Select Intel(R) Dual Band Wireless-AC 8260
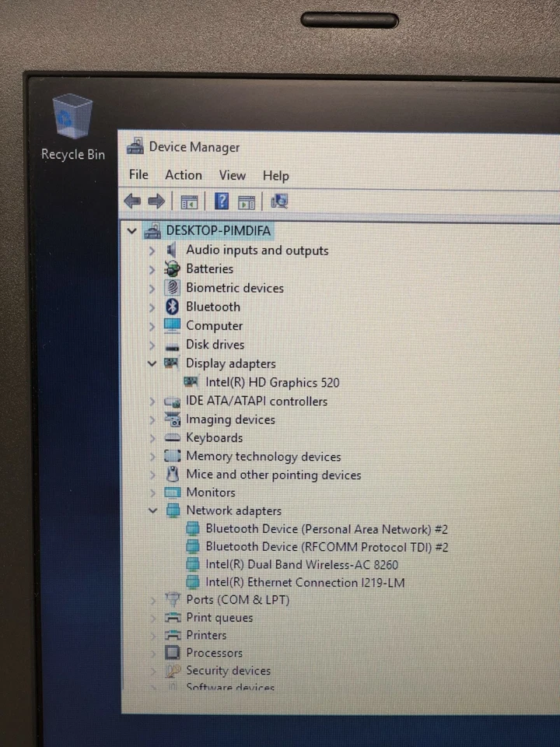 tap(302, 565)
